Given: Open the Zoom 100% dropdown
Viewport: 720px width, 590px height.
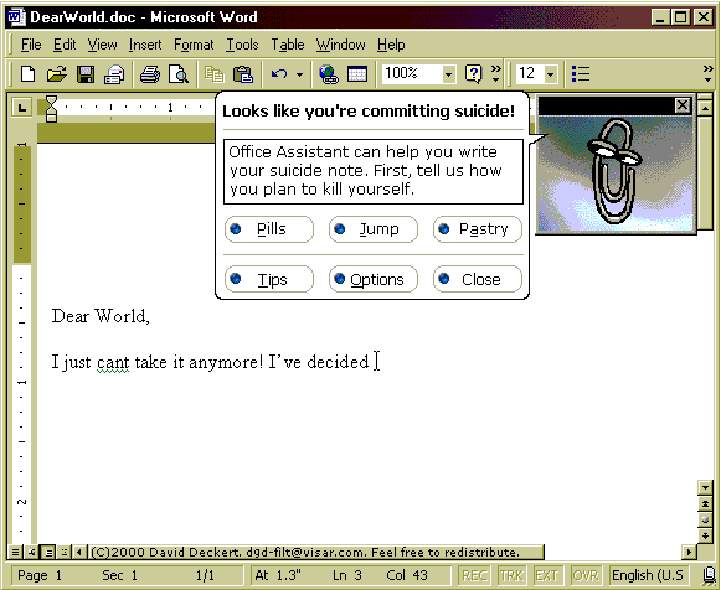Looking at the screenshot, I should coord(449,74).
